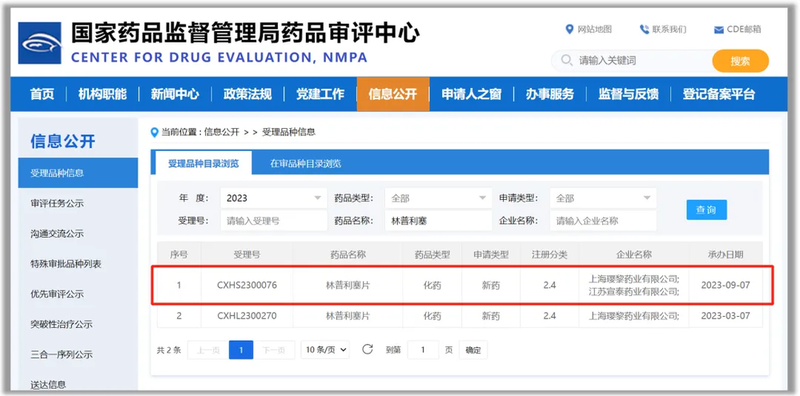
Task: Click the 企业名称 input field
Action: coord(603,221)
